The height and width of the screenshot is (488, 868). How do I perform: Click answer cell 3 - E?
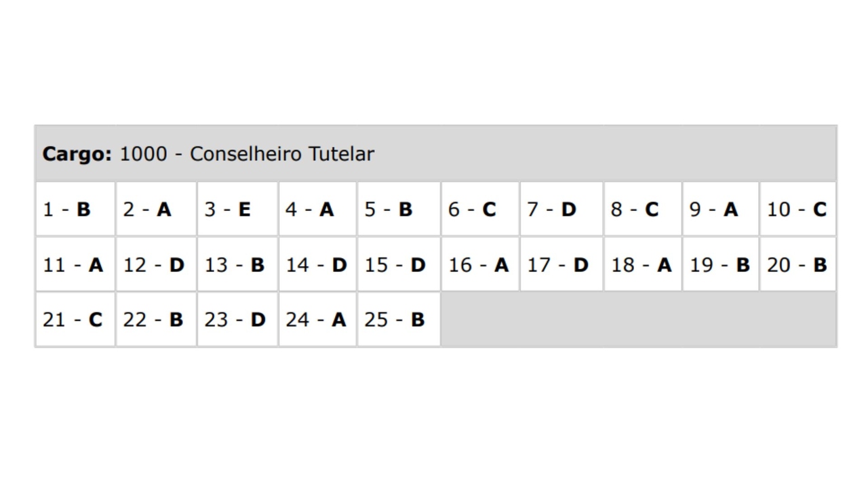[237, 209]
